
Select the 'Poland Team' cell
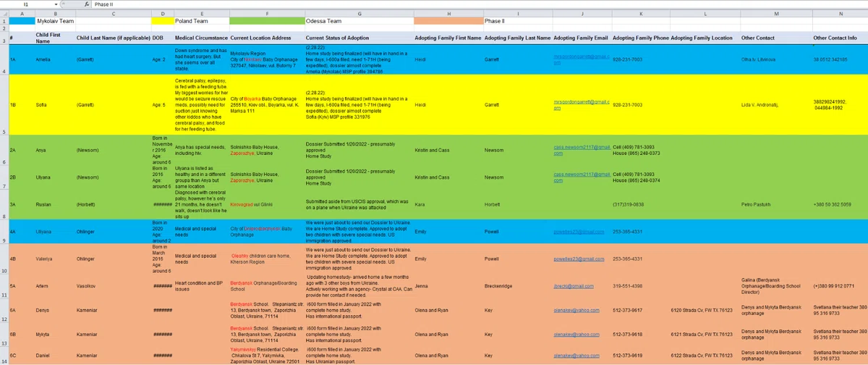[x=201, y=22]
